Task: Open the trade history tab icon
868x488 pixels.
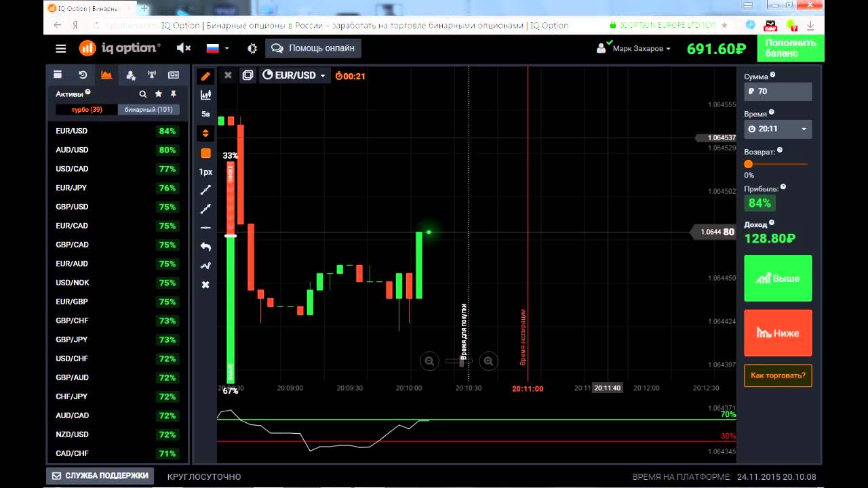Action: pos(82,75)
